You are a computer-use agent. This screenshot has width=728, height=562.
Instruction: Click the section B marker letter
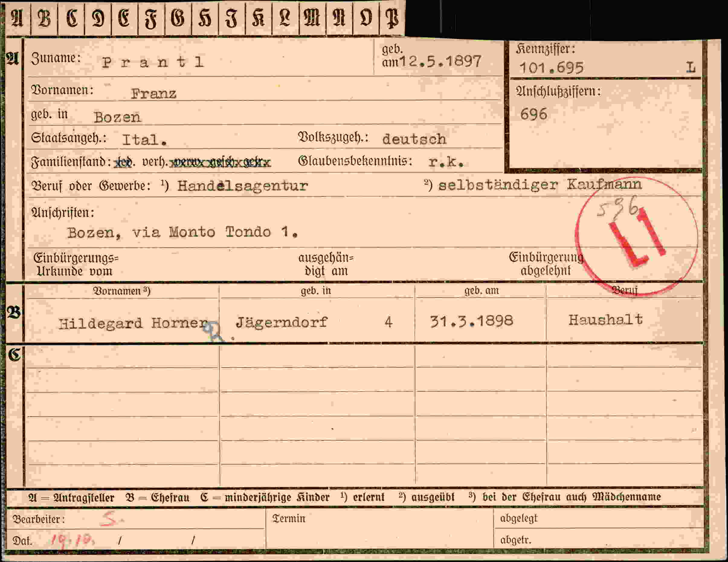tap(14, 313)
